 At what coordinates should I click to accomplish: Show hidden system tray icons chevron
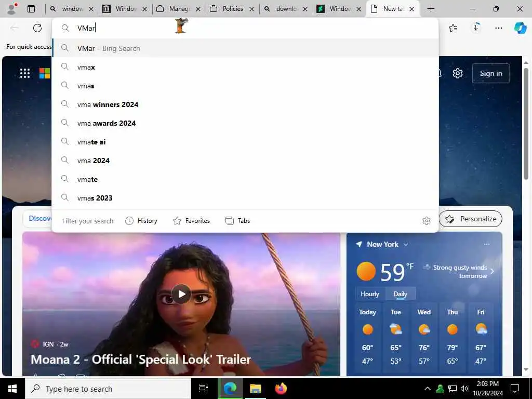tap(428, 389)
